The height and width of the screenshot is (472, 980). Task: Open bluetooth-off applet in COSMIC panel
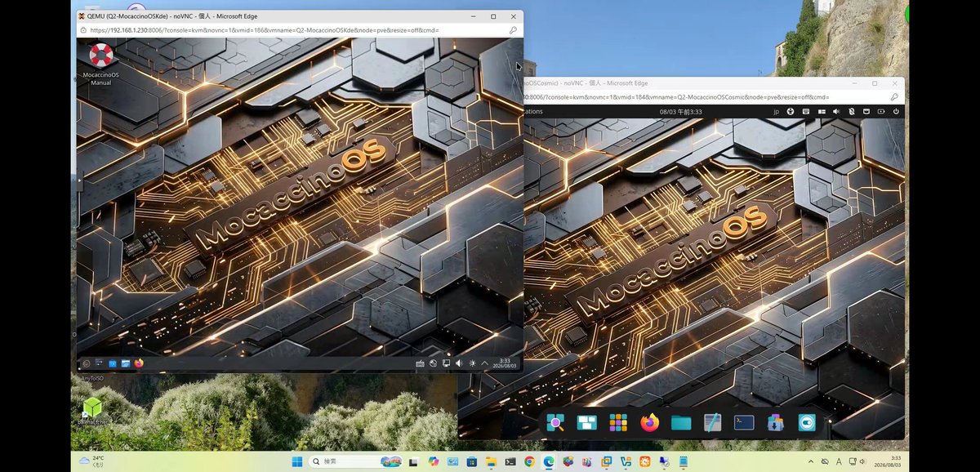coord(851,111)
